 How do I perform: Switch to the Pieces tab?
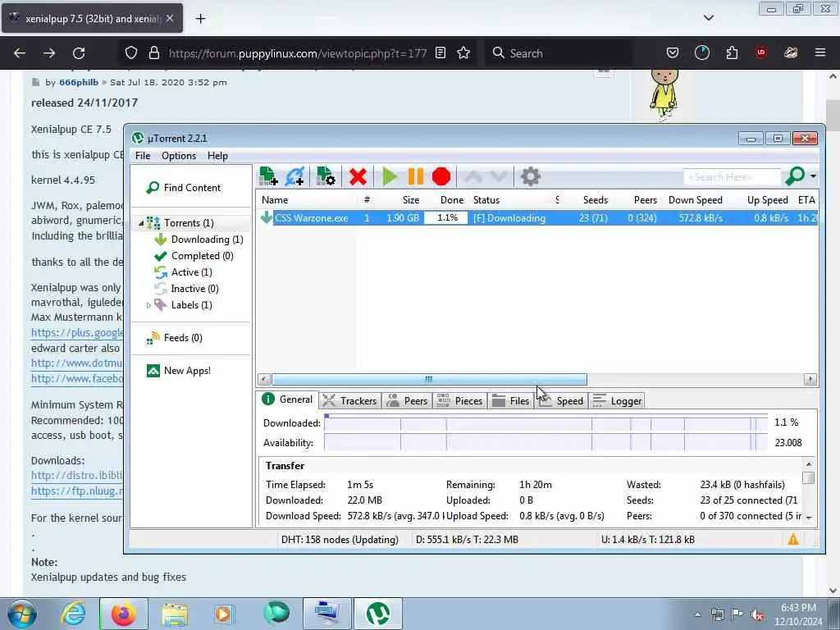(x=459, y=400)
